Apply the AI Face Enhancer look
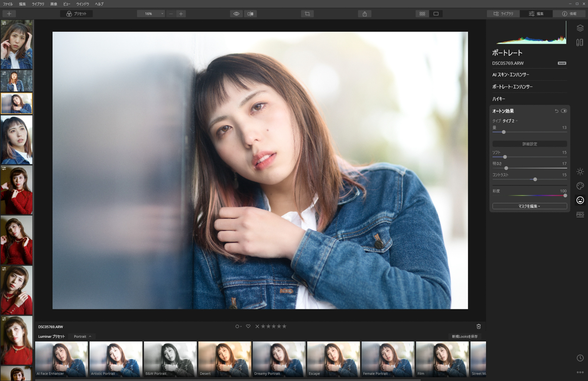Image resolution: width=588 pixels, height=381 pixels. click(61, 359)
